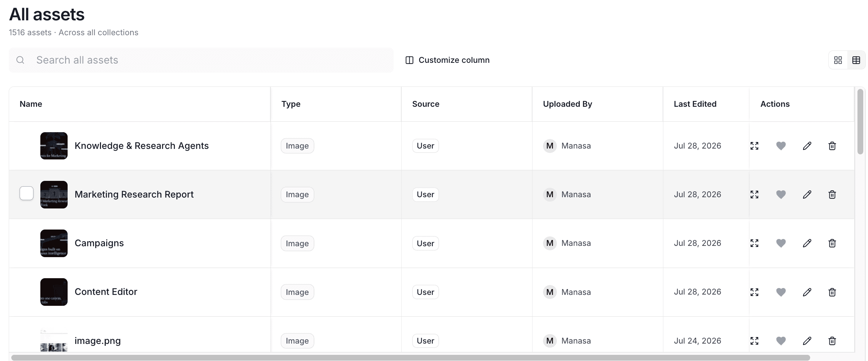Click the Campaigns asset name
Screen dimensions: 868x361
pos(99,243)
